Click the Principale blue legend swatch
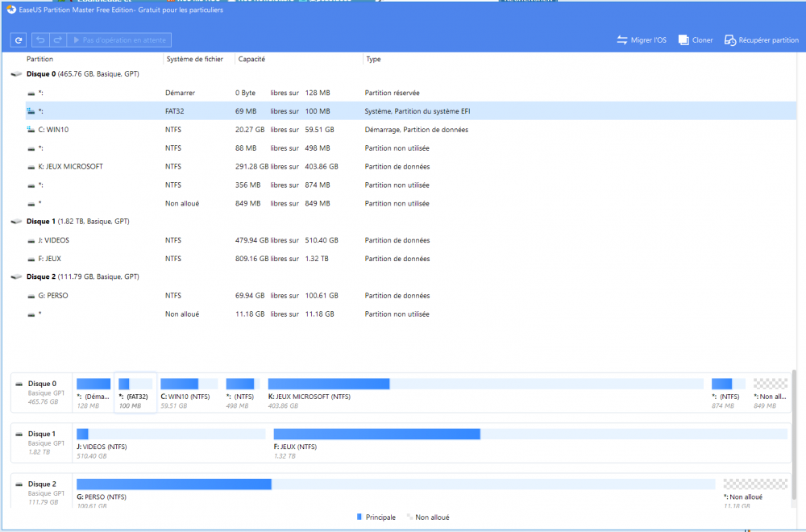The height and width of the screenshot is (532, 806). tap(359, 517)
